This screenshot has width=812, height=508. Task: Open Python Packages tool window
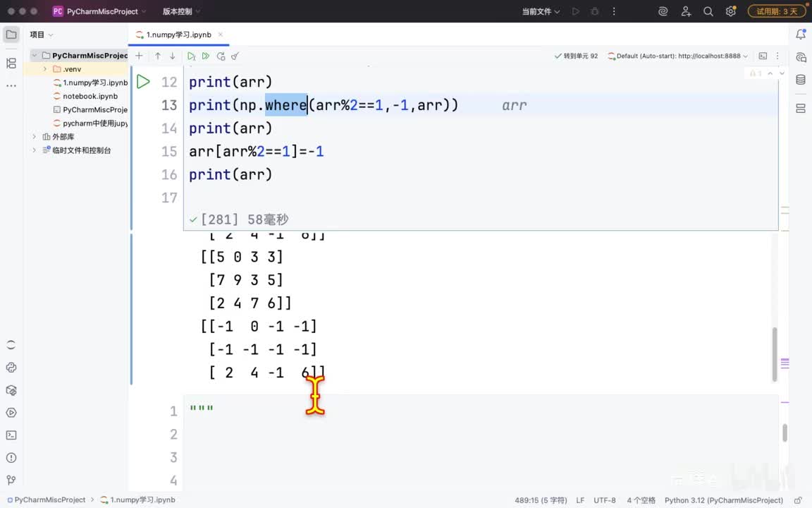[x=11, y=390]
